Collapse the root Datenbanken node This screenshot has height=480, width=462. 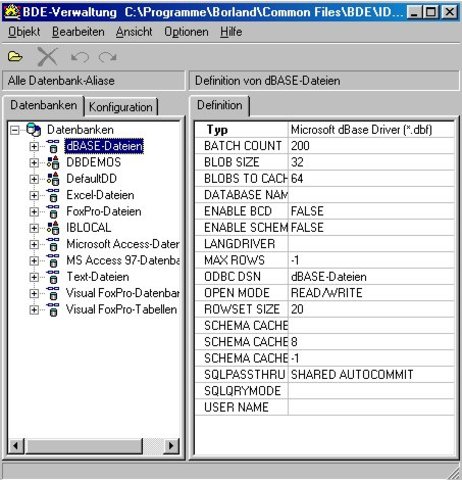tap(15, 130)
